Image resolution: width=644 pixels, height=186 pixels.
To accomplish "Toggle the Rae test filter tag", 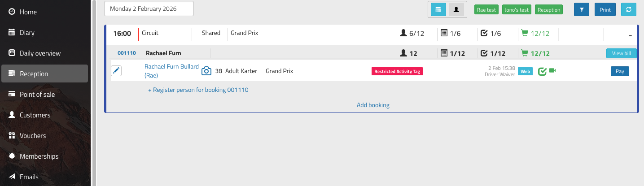I will click(486, 10).
